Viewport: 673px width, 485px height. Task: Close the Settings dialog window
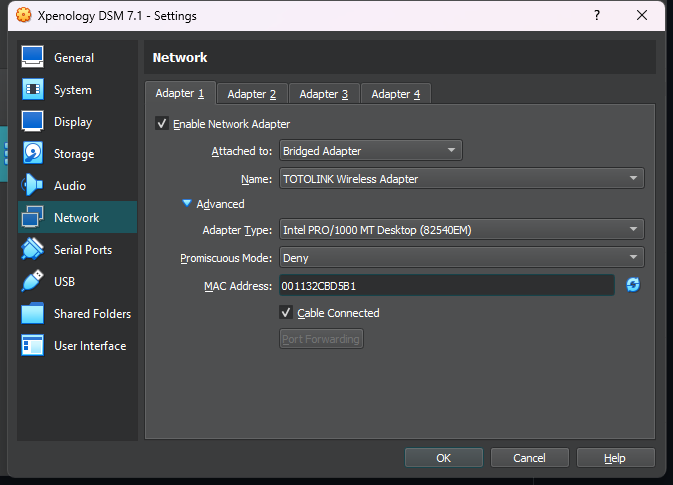(x=642, y=15)
